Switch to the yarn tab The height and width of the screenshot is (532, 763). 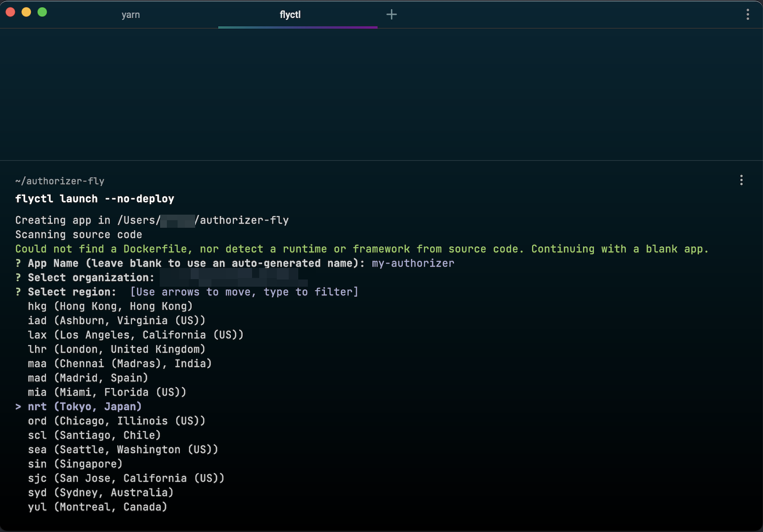pos(131,14)
